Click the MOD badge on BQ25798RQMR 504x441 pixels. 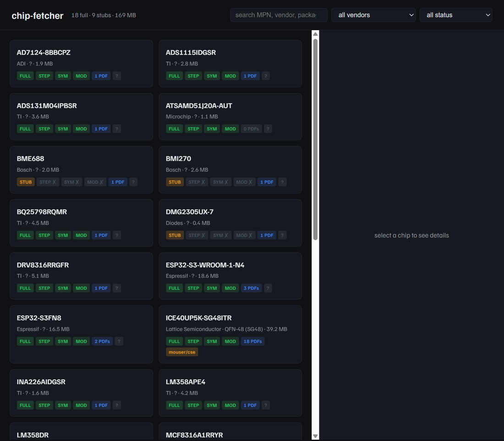[81, 235]
